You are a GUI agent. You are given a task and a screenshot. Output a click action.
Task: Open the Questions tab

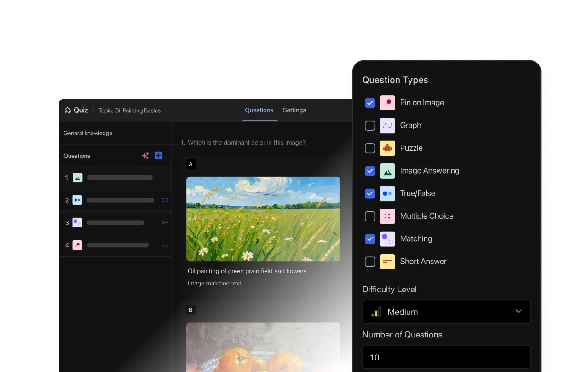[259, 110]
